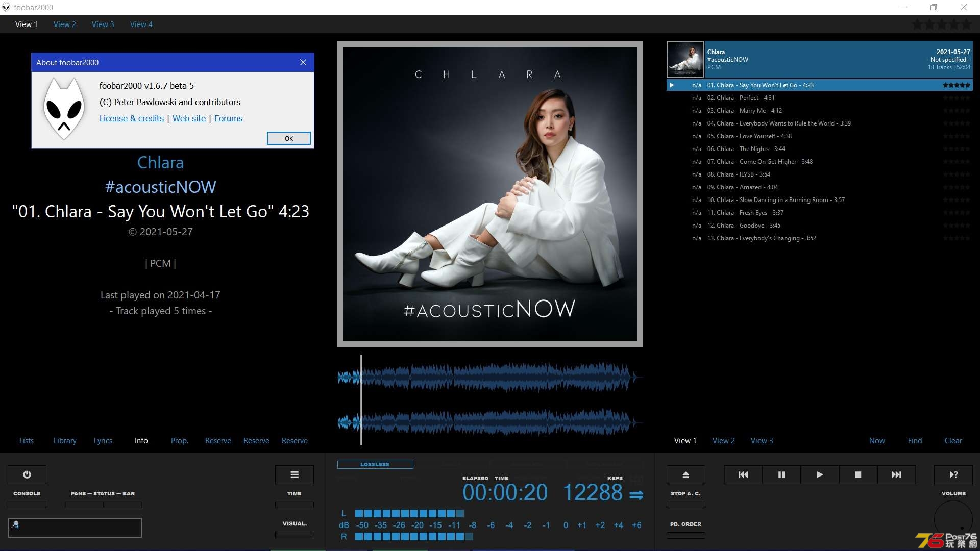Select track '12. Chlara - Goodbye - 3:45'
980x551 pixels.
tap(819, 226)
